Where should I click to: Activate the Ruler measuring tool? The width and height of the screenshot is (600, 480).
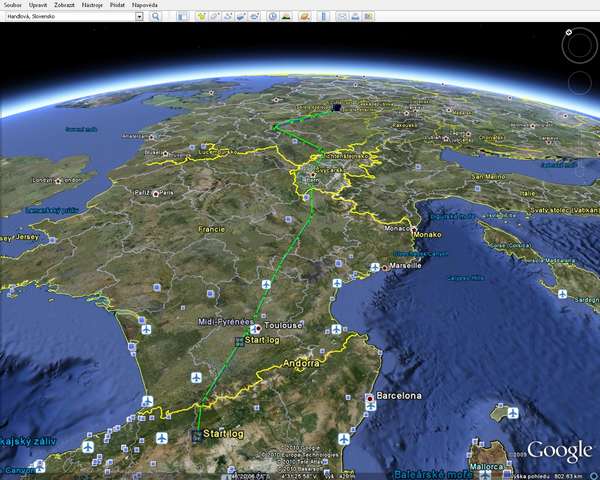tap(323, 16)
